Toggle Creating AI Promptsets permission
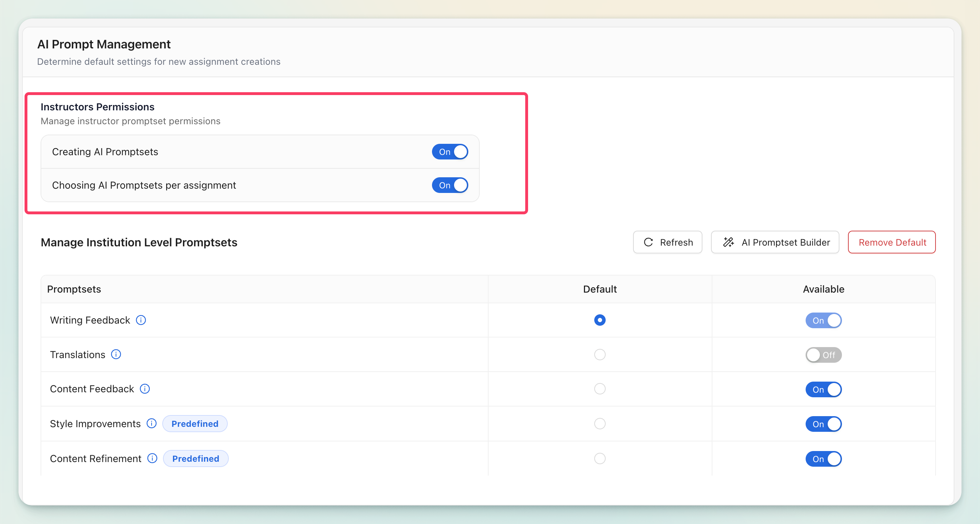The image size is (980, 524). [450, 152]
